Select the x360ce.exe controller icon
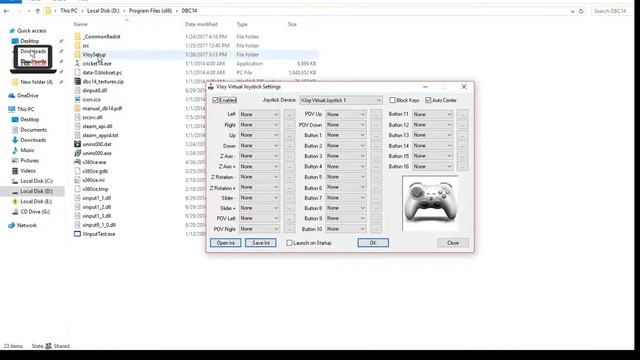 click(x=78, y=162)
